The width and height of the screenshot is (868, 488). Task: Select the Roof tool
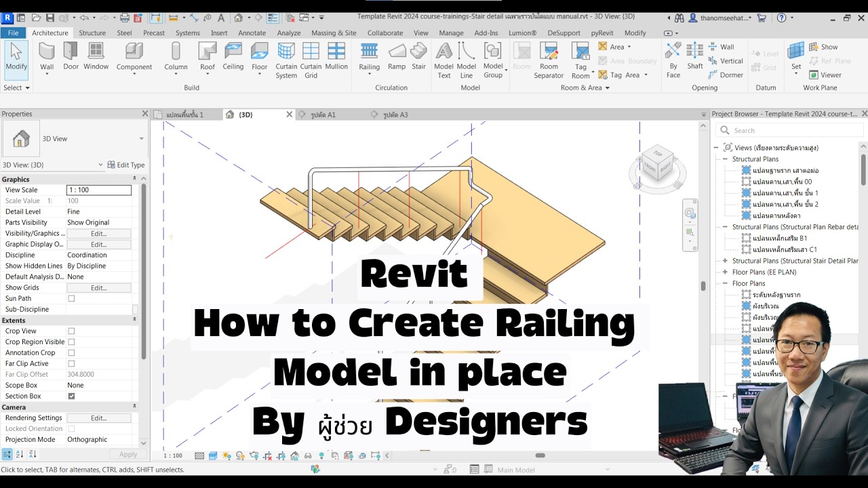(x=208, y=57)
